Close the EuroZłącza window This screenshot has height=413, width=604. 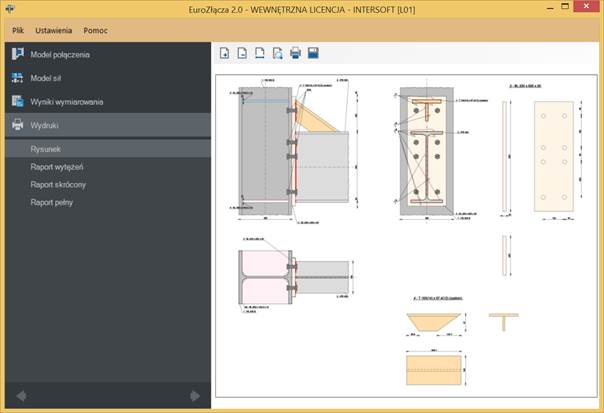click(586, 7)
